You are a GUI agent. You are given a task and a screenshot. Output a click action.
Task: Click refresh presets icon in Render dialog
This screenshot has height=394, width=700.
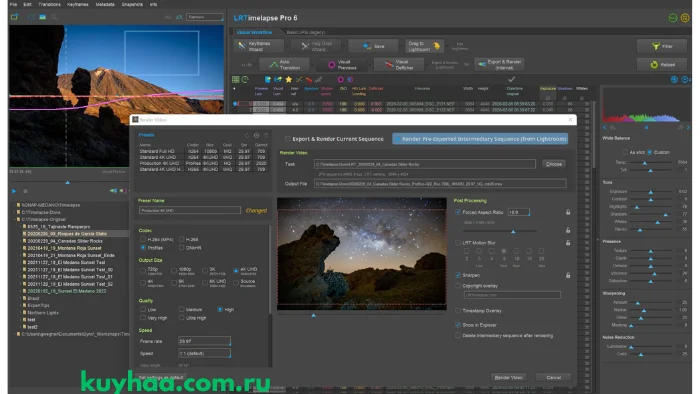pyautogui.click(x=247, y=135)
